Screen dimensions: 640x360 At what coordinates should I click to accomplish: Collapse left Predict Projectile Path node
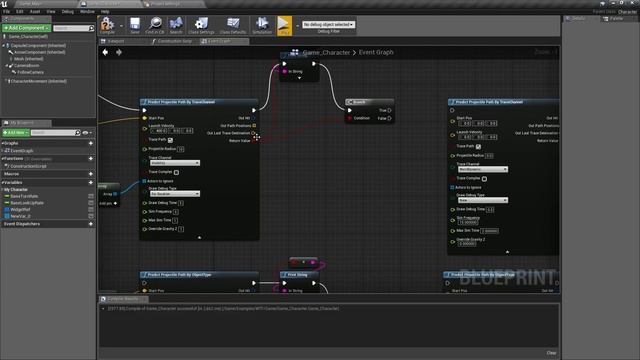(x=199, y=237)
